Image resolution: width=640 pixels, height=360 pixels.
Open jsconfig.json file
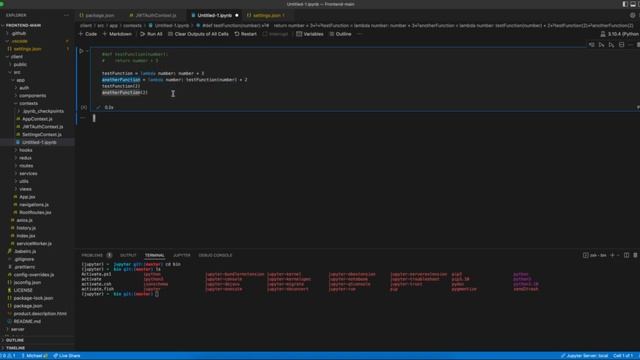[27, 282]
